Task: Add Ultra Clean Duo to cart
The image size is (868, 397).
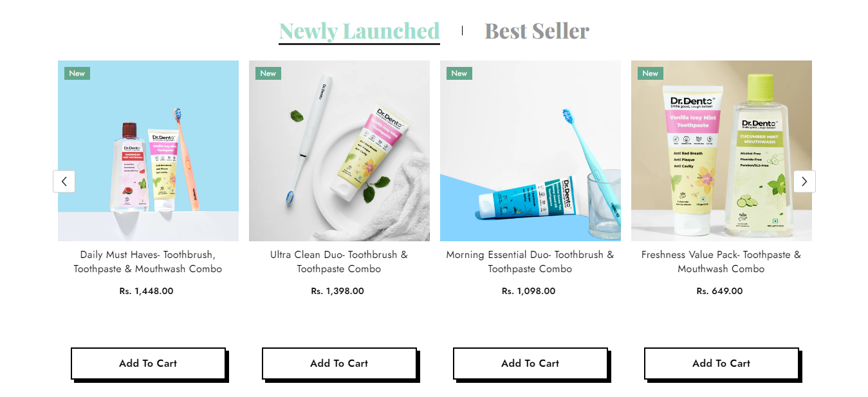Action: click(339, 364)
